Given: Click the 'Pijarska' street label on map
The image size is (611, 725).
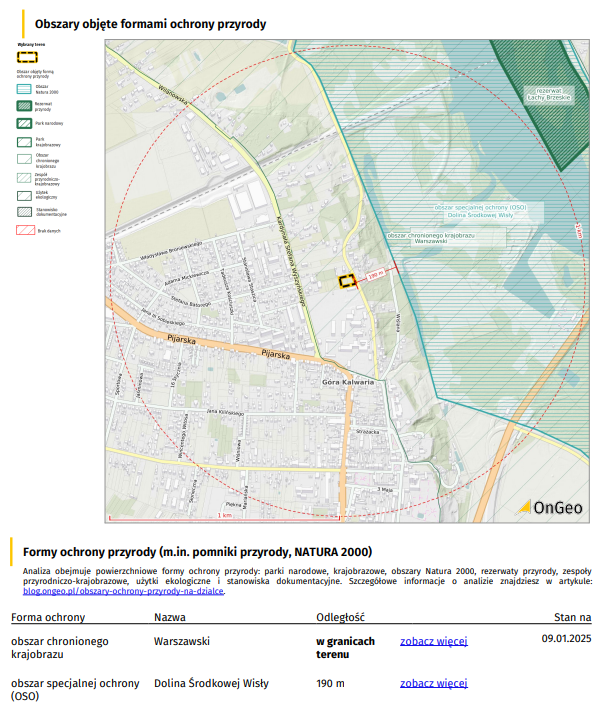Looking at the screenshot, I should (x=181, y=341).
